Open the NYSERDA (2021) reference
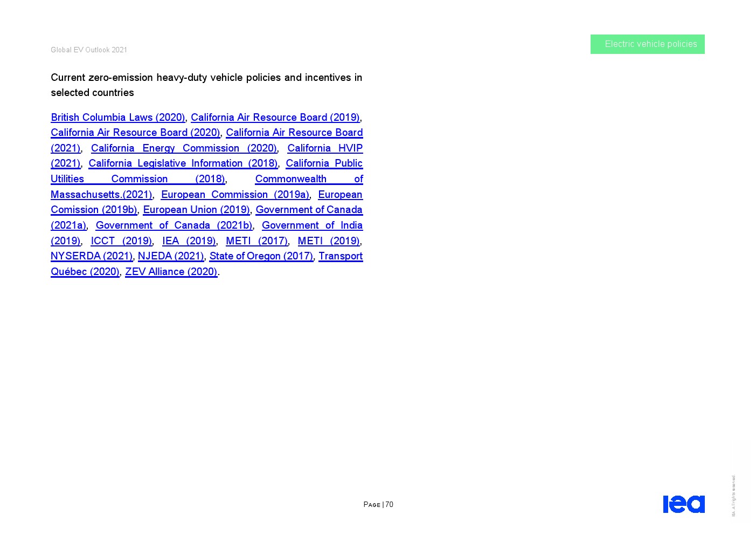756x535 pixels. [92, 256]
